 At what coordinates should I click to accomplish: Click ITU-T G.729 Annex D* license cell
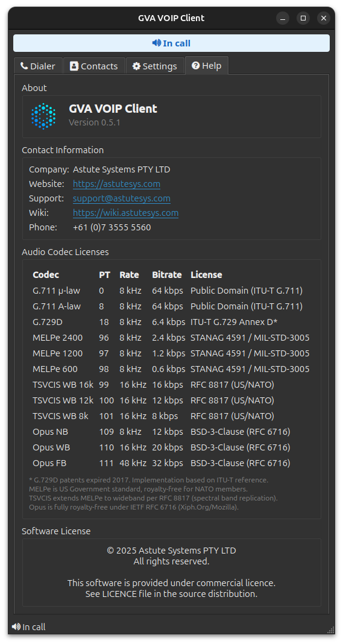[234, 322]
